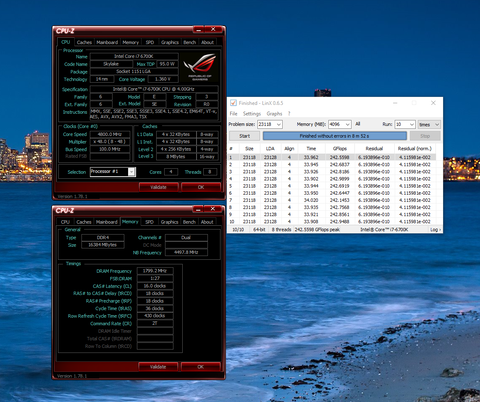Open SPD tab in lower CPU-Z window
Image resolution: width=480 pixels, height=402 pixels.
pos(149,222)
